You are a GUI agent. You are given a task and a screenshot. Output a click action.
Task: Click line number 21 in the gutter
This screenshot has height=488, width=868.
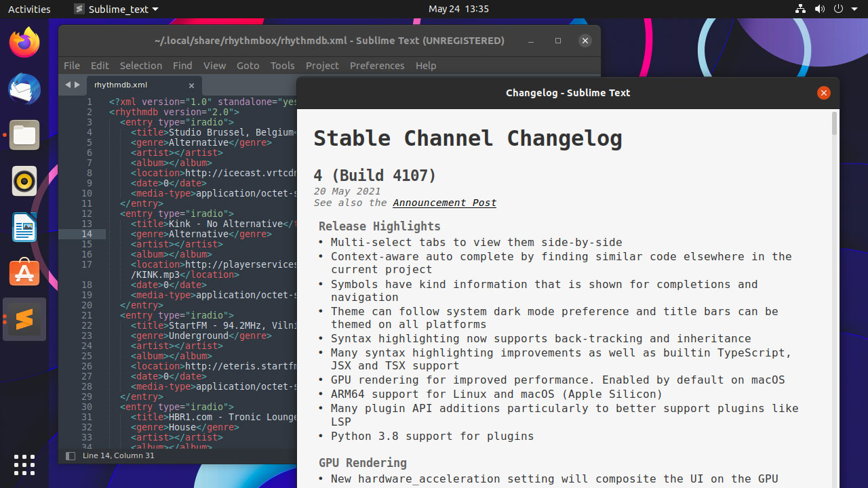(x=87, y=315)
